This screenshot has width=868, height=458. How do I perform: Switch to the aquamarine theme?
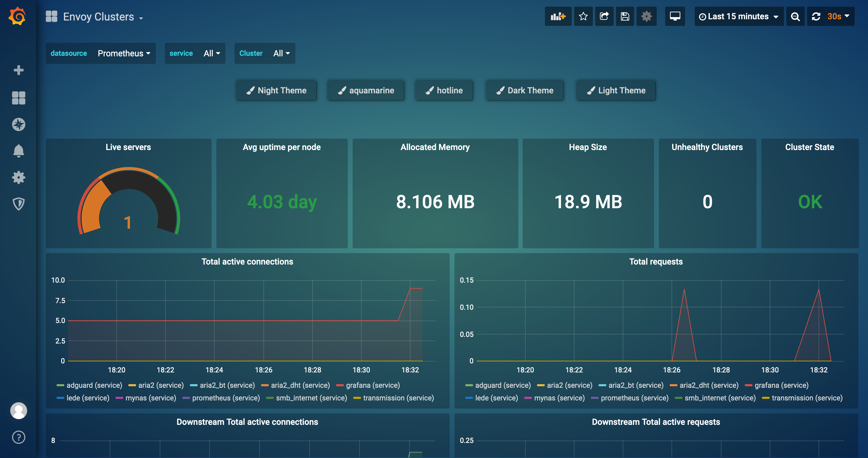(x=366, y=90)
